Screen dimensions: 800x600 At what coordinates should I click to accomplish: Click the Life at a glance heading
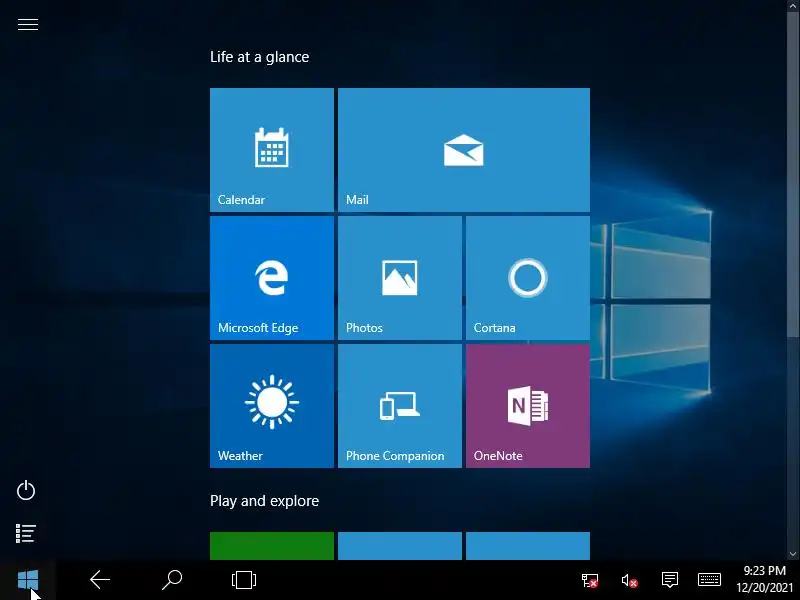coord(260,57)
